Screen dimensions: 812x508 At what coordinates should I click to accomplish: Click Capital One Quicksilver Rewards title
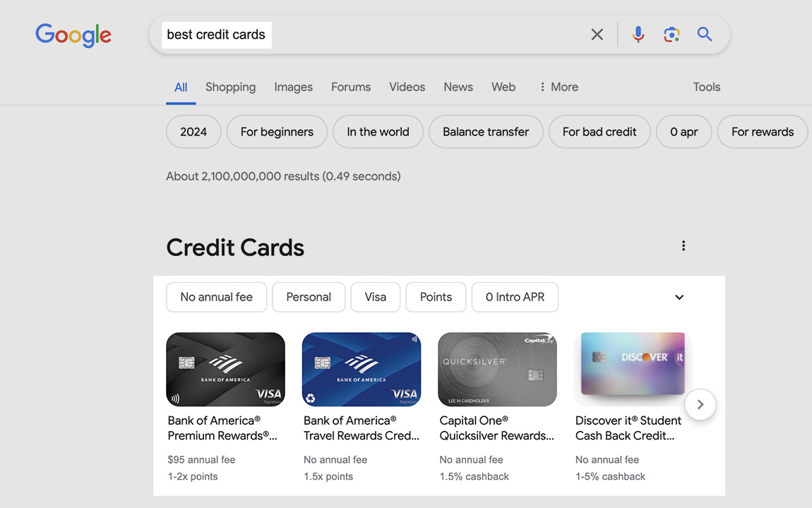pyautogui.click(x=496, y=428)
